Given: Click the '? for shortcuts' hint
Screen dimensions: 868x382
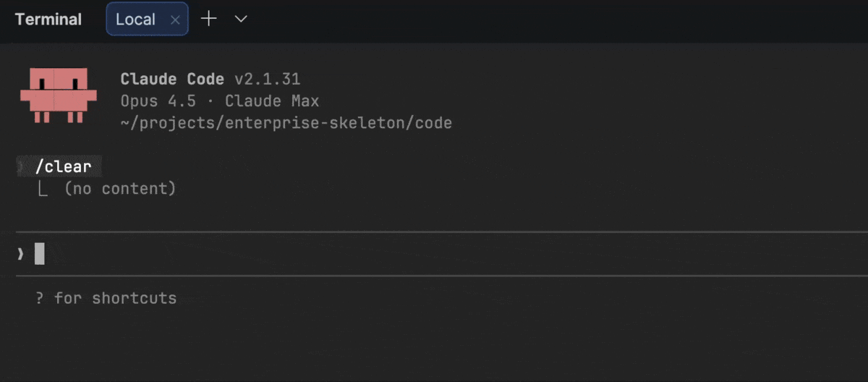Looking at the screenshot, I should point(106,298).
